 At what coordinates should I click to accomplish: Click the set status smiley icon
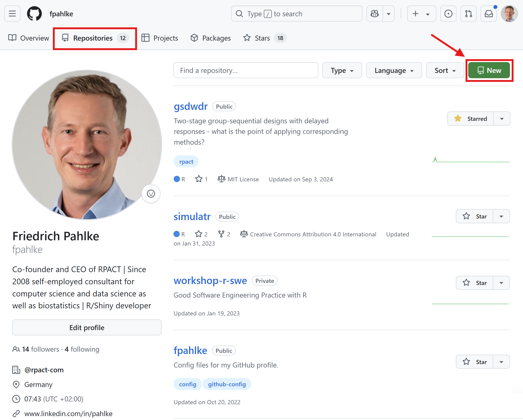click(x=151, y=194)
